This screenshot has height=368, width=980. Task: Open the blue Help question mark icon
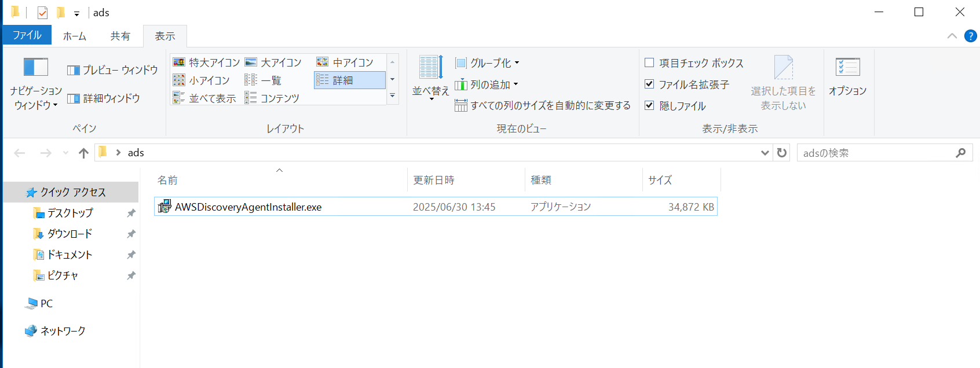(970, 36)
